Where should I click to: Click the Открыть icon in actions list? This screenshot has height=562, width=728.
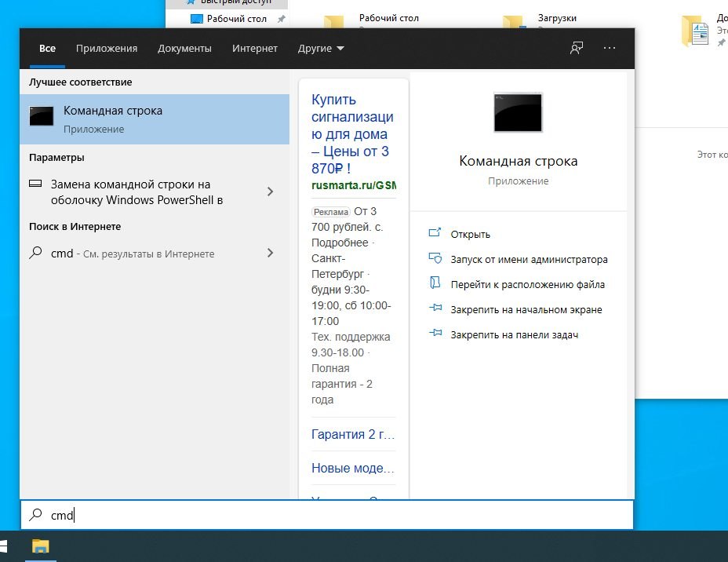click(435, 232)
